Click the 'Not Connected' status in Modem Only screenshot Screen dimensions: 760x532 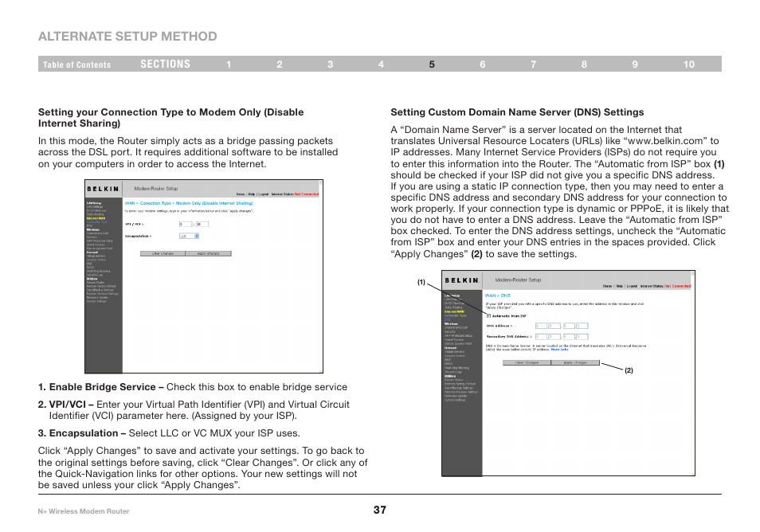coord(307,194)
